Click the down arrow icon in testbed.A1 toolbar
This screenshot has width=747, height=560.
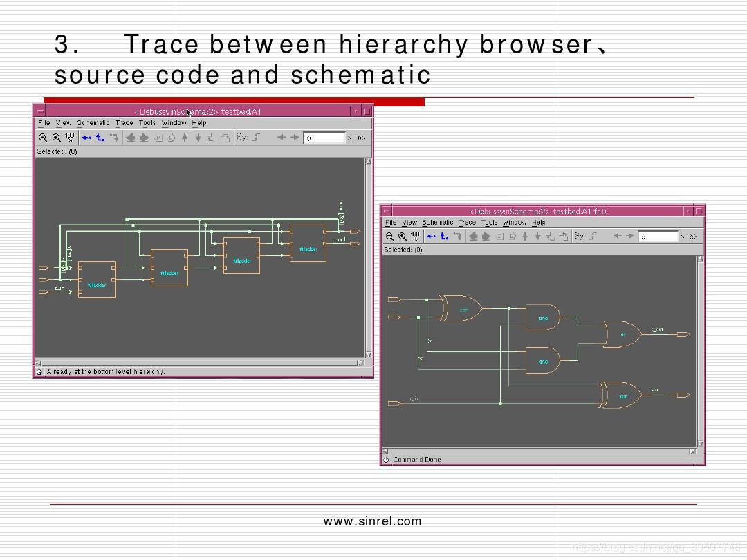199,138
